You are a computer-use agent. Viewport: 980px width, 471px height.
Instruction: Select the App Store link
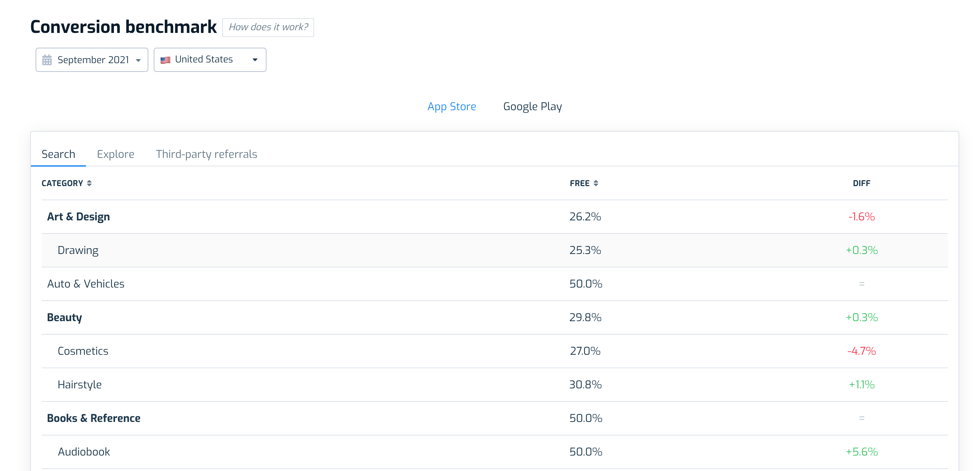click(x=452, y=106)
